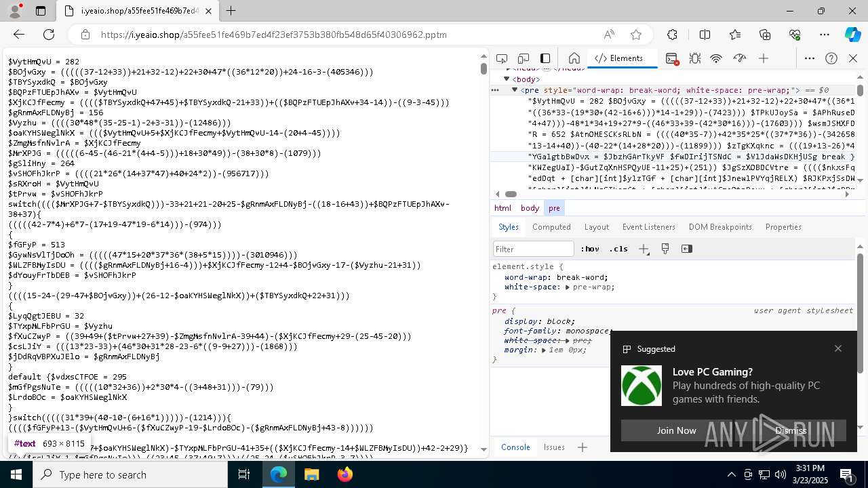Toggle element classes with .cls
Viewport: 868px width, 488px height.
point(618,249)
